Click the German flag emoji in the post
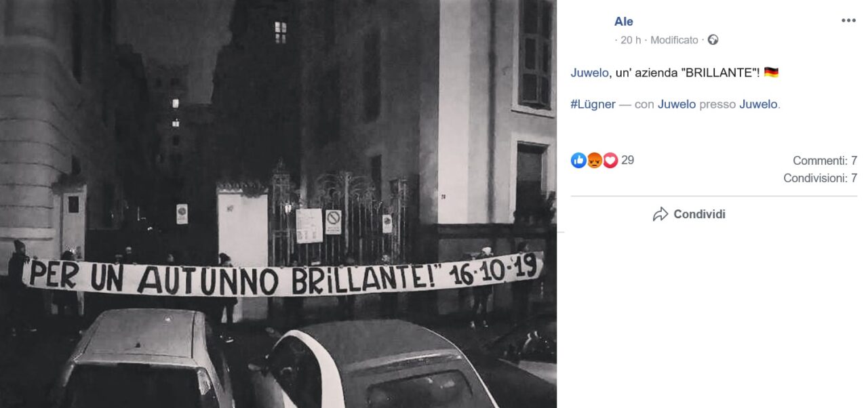 (771, 72)
